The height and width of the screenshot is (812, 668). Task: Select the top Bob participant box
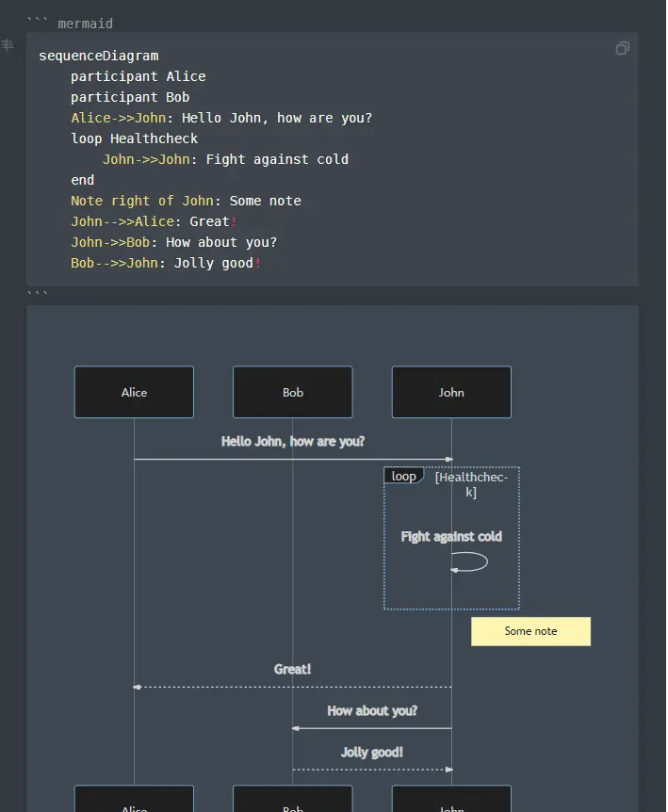pyautogui.click(x=293, y=392)
